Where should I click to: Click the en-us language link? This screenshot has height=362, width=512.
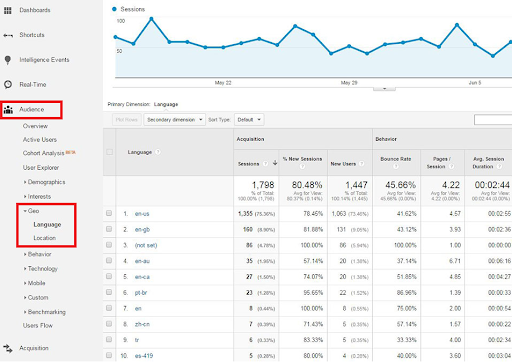click(x=142, y=214)
